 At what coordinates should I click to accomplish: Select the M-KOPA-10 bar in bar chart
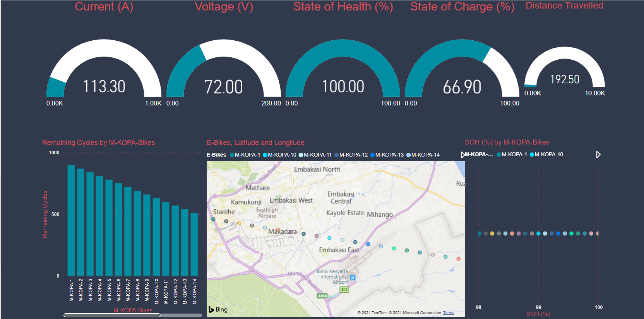coord(156,237)
